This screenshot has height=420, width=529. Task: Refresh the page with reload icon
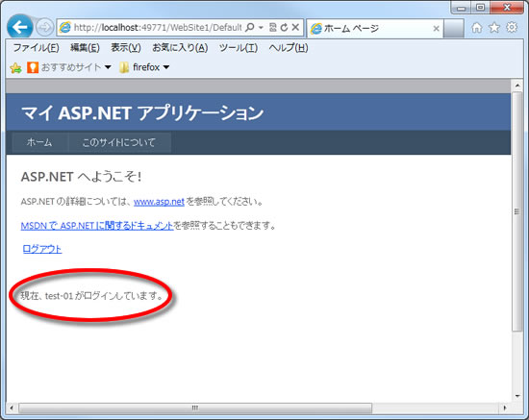(284, 27)
